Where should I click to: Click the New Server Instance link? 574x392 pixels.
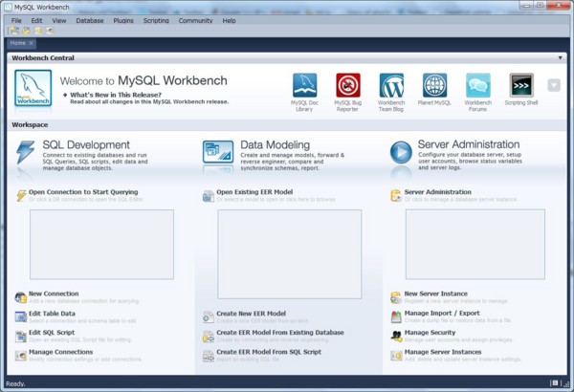436,294
